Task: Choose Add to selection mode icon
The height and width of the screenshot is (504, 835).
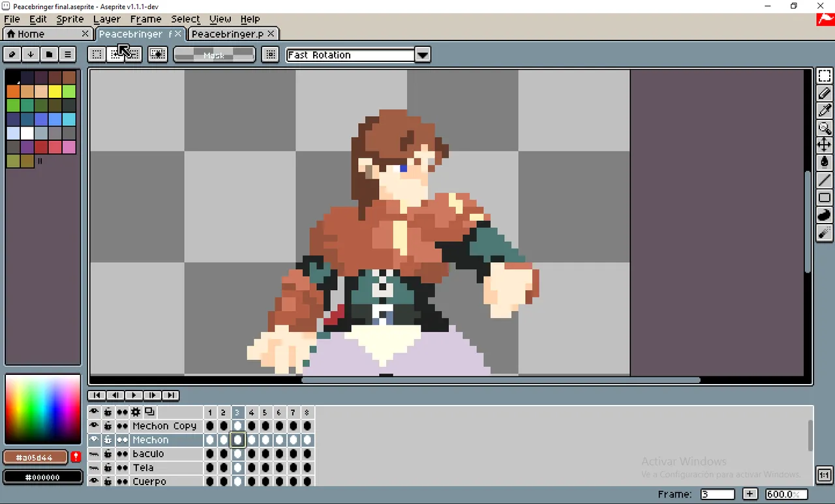Action: click(x=115, y=55)
